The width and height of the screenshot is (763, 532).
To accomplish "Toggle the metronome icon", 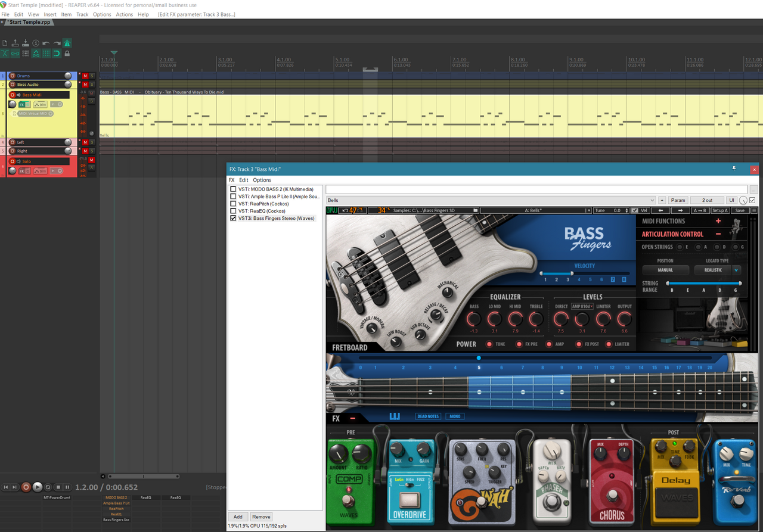I will tap(67, 43).
